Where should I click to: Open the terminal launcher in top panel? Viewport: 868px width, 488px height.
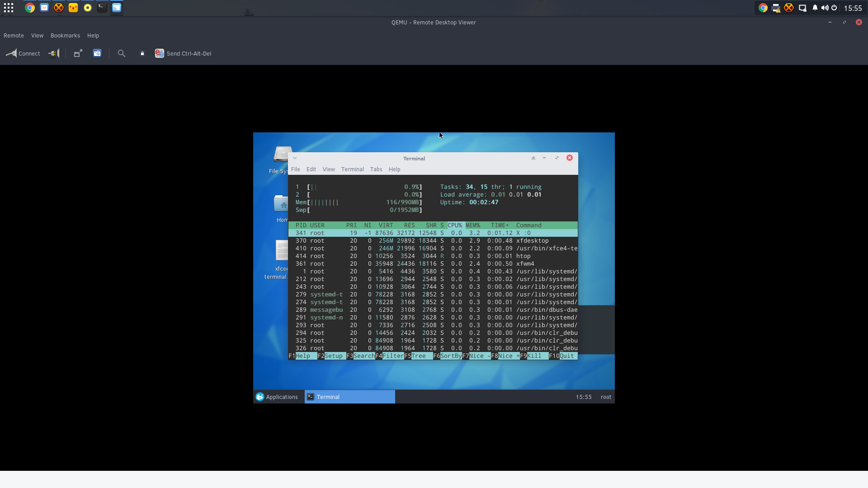tap(102, 8)
